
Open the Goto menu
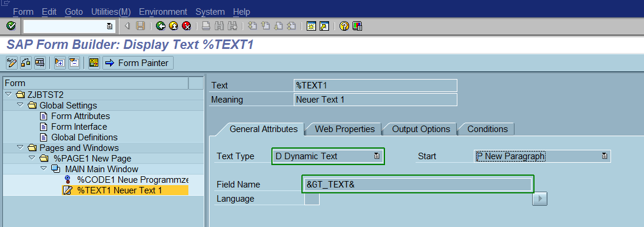click(x=74, y=12)
